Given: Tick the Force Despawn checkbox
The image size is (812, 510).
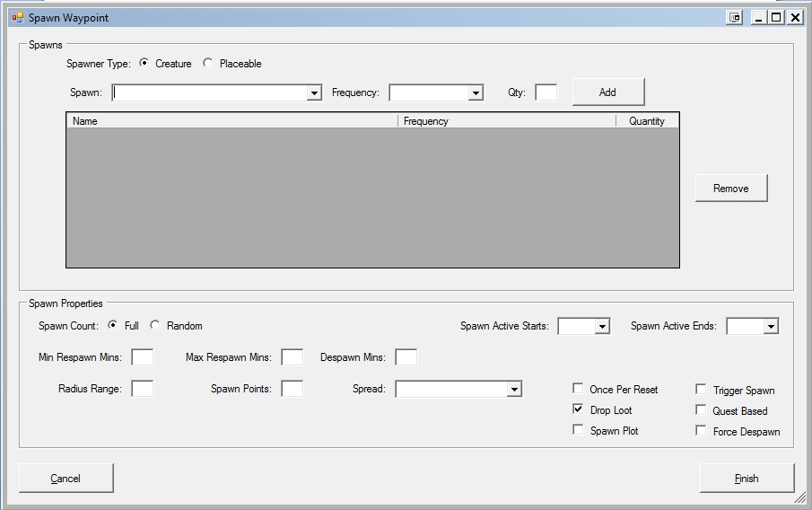Looking at the screenshot, I should [702, 431].
